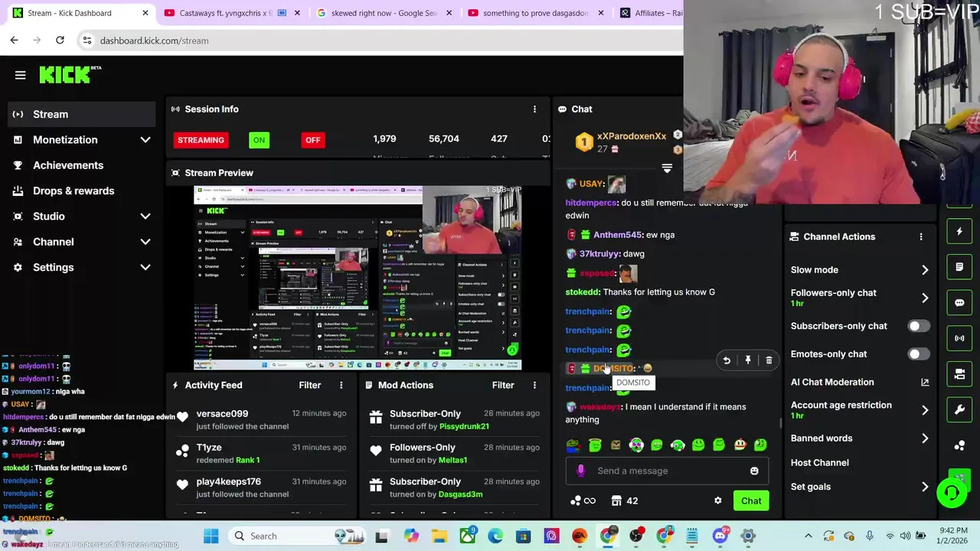Open the green headset support bubble

point(952,492)
